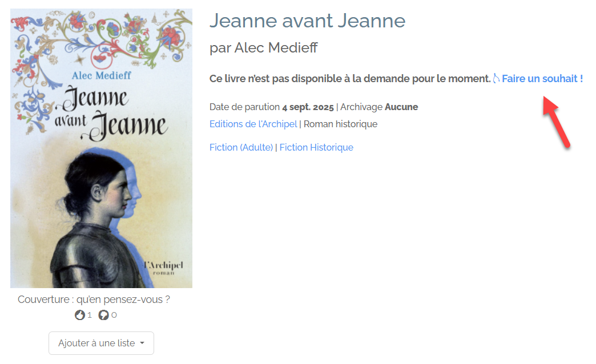The width and height of the screenshot is (596, 364).
Task: Open the Fiction (Adulte) category link
Action: (241, 147)
